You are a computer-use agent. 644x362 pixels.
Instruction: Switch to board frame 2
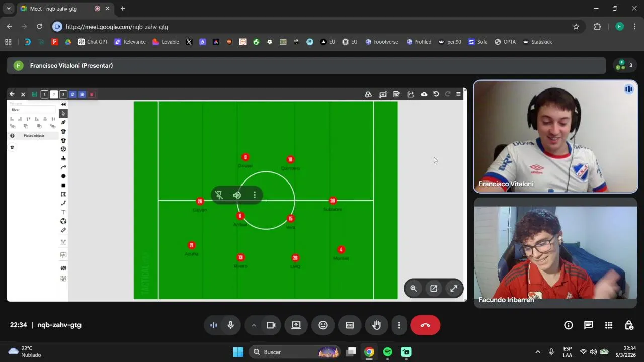pos(54,94)
